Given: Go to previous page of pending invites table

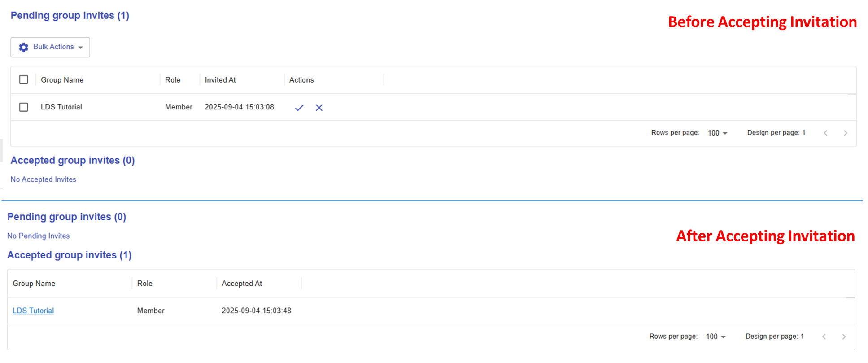Looking at the screenshot, I should pos(825,133).
